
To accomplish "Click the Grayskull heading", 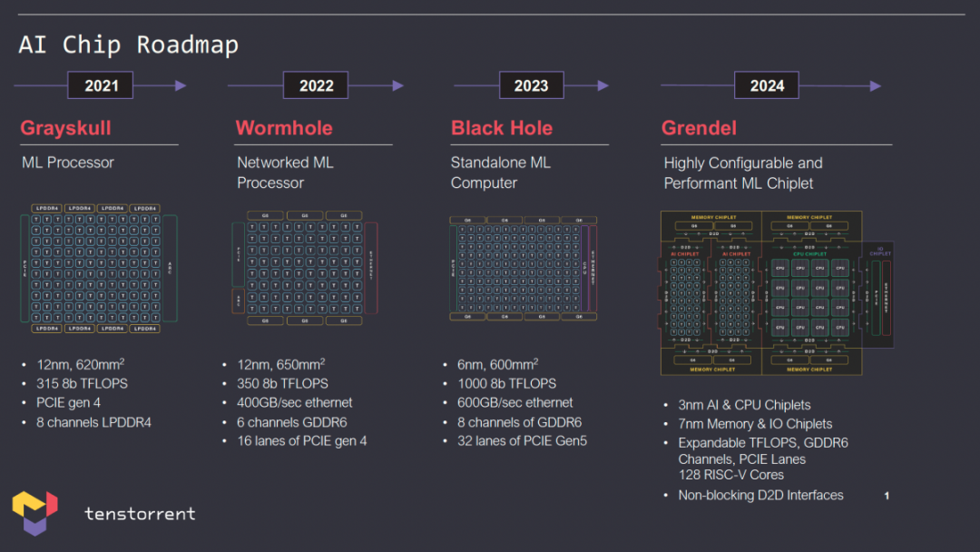I will pos(65,128).
